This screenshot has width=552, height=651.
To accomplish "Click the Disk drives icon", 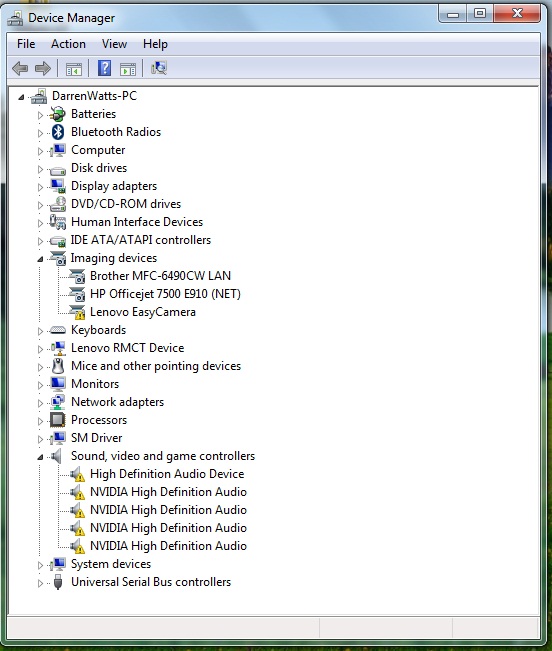I will click(58, 169).
